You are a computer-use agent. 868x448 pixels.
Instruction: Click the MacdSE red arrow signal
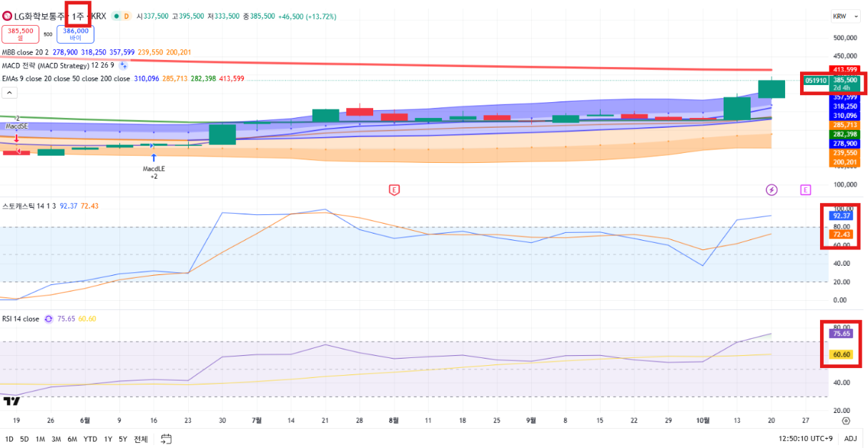[x=16, y=138]
